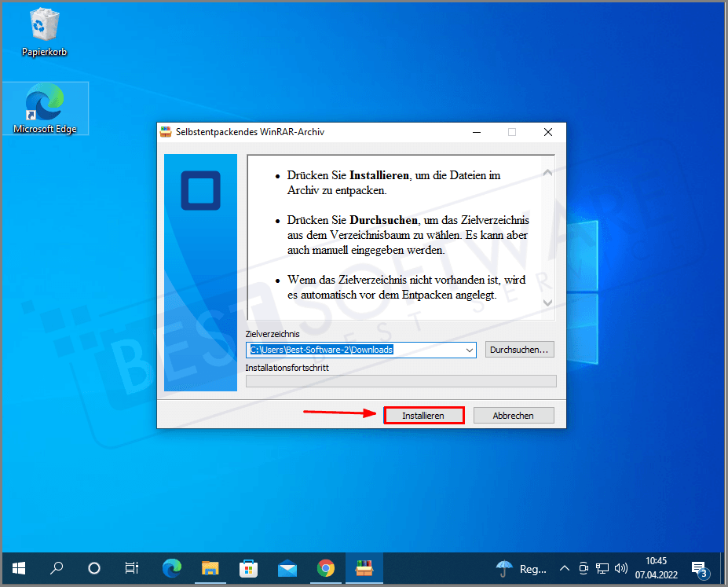Click the Installationsfortschritt progress bar
The height and width of the screenshot is (587, 728).
[401, 381]
